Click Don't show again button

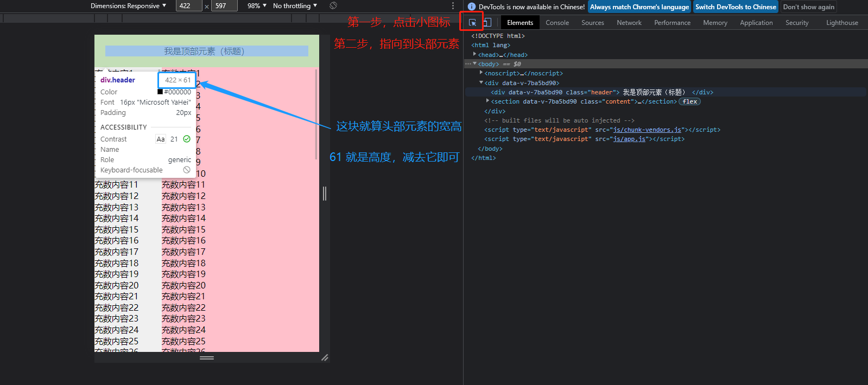tap(808, 7)
